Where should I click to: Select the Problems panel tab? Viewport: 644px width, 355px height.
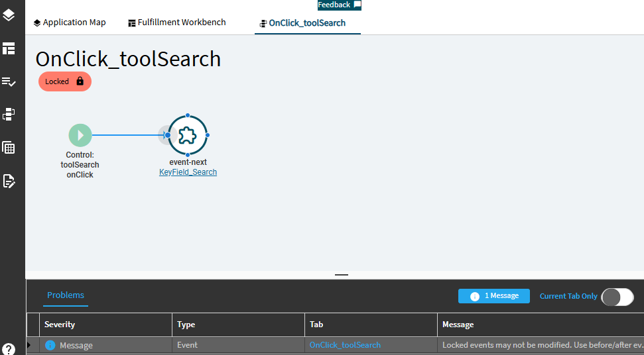(66, 295)
